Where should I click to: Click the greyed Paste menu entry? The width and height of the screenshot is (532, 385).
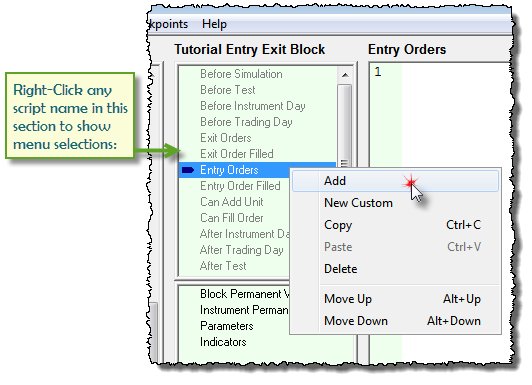[395, 247]
